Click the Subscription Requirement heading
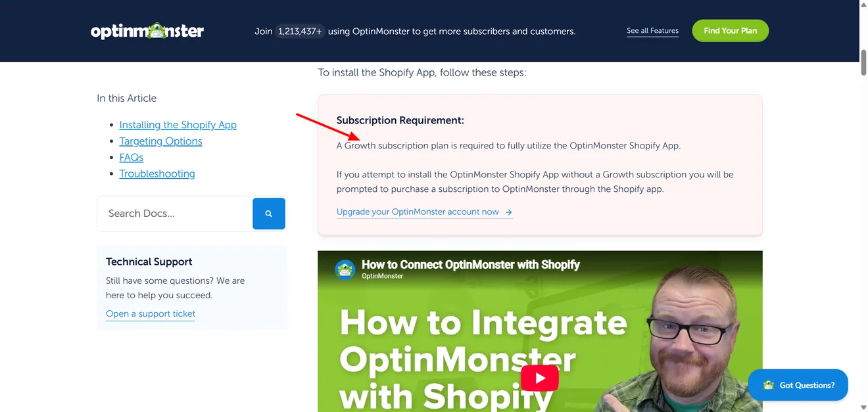 point(400,120)
